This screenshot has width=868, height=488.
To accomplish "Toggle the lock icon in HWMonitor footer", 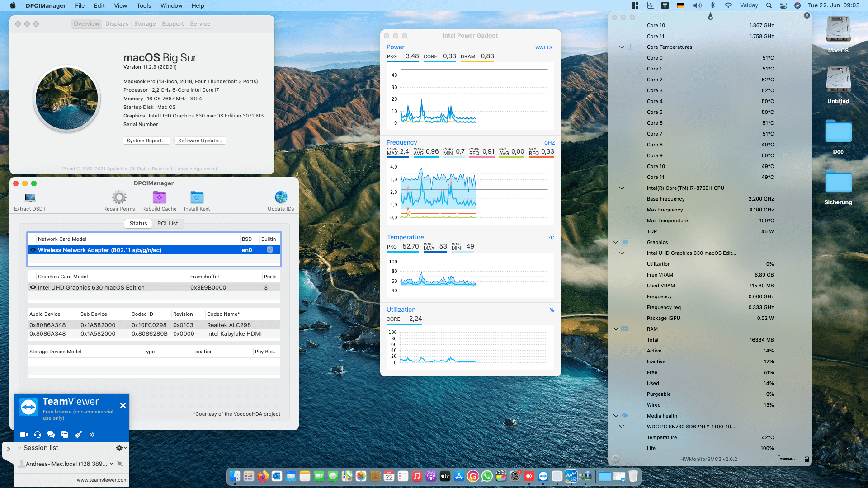I will pyautogui.click(x=807, y=459).
